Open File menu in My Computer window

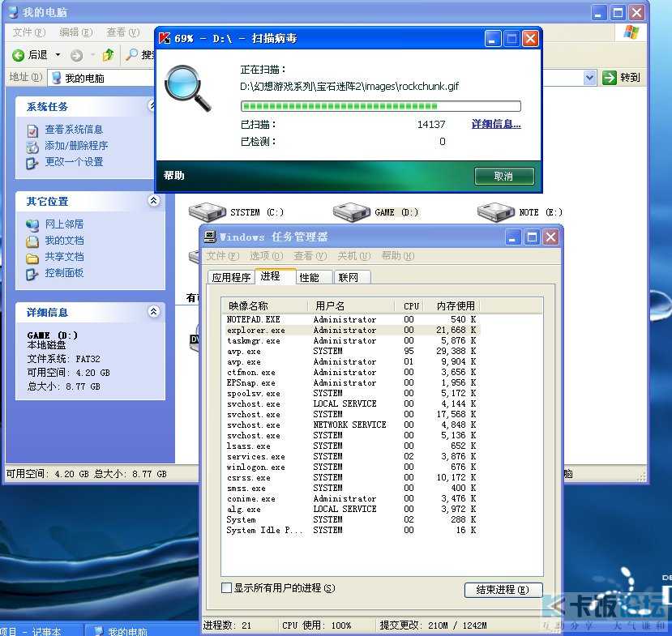tap(29, 32)
